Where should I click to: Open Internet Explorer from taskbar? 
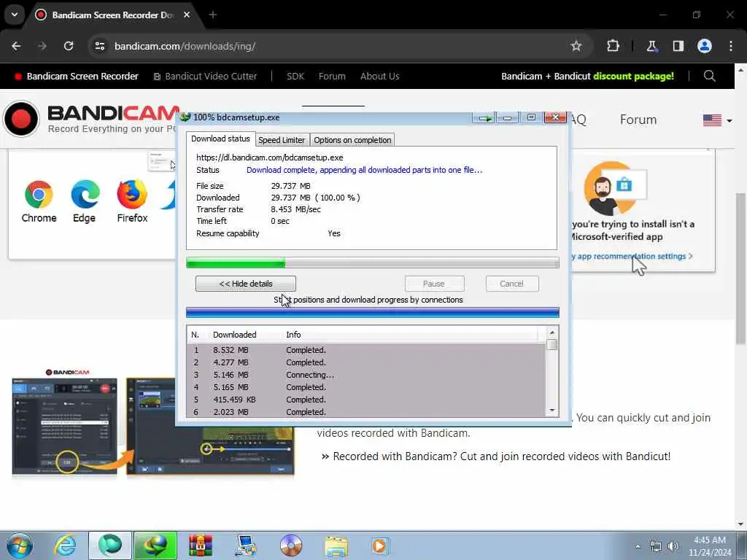click(65, 545)
